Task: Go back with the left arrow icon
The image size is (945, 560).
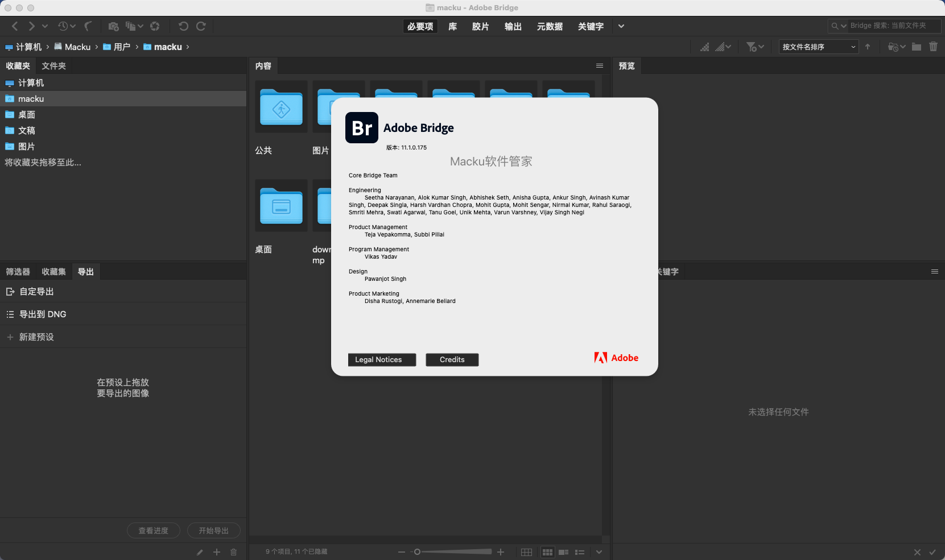Action: tap(15, 26)
